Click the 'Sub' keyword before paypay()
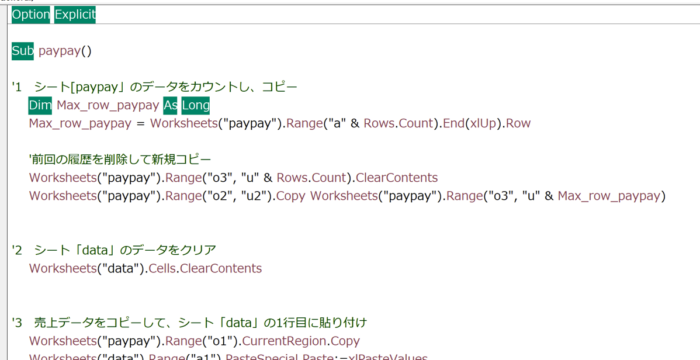Screen dimensions: 700x360 click(x=23, y=51)
